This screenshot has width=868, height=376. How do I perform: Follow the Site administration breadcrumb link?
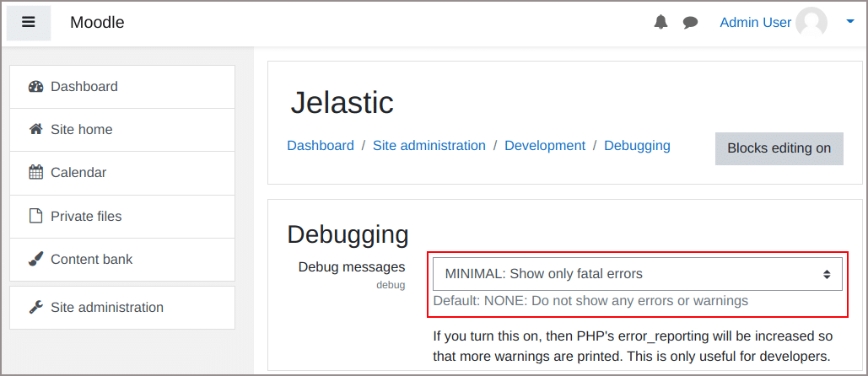429,145
